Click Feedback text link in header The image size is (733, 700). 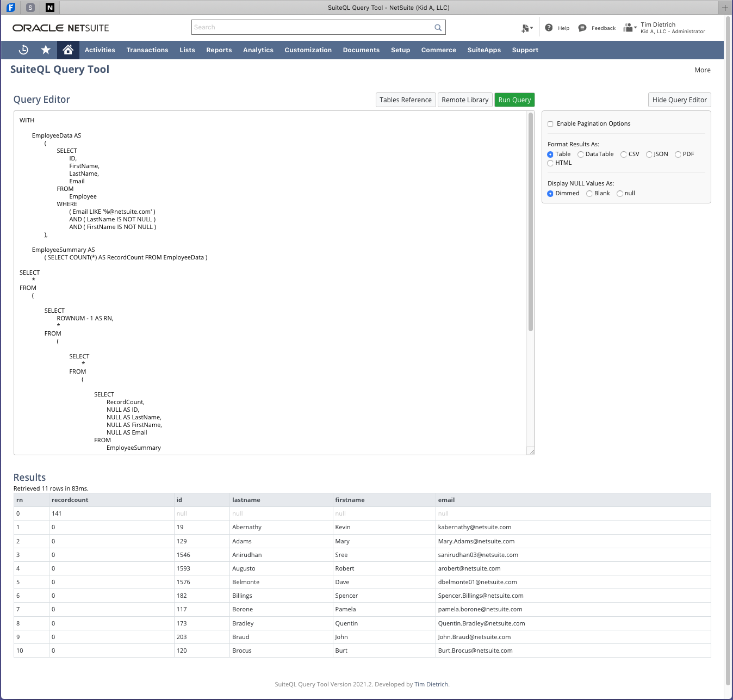604,28
